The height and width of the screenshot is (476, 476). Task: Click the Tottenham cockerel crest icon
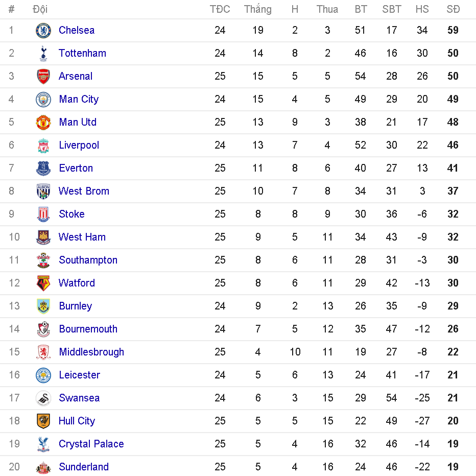(43, 54)
